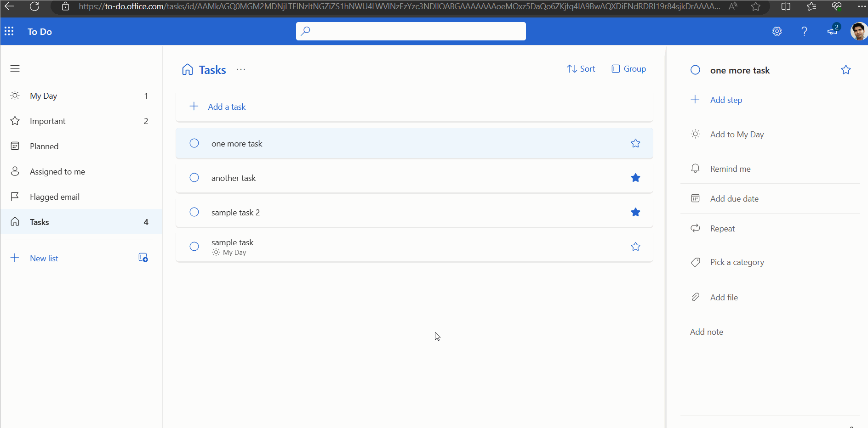Image resolution: width=868 pixels, height=428 pixels.
Task: Open Add due date calendar icon
Action: click(695, 198)
